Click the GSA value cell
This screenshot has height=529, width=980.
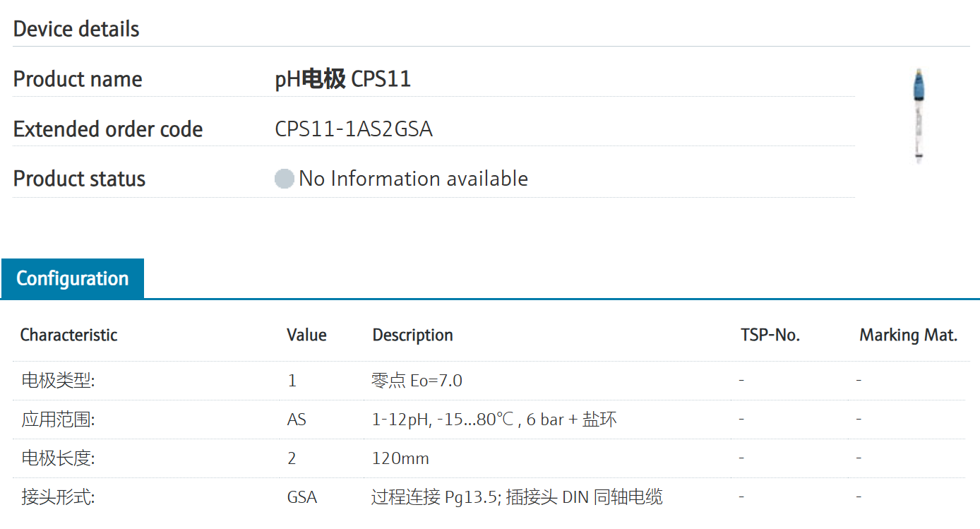[301, 497]
